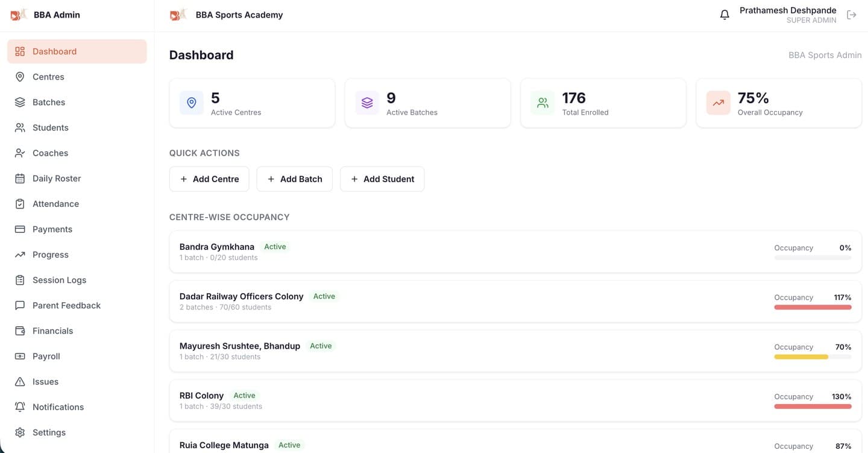Click the Progress trending-up icon in sidebar
The image size is (868, 453).
click(20, 255)
